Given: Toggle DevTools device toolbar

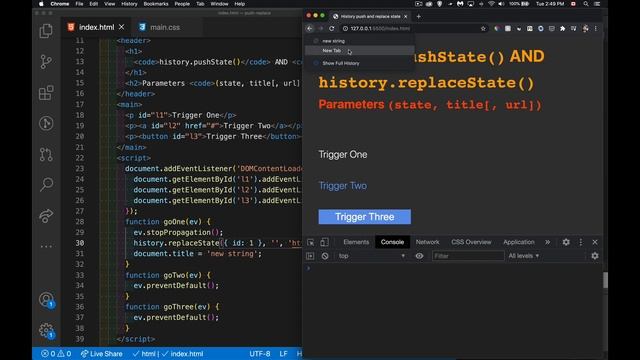Looking at the screenshot, I should [324, 242].
